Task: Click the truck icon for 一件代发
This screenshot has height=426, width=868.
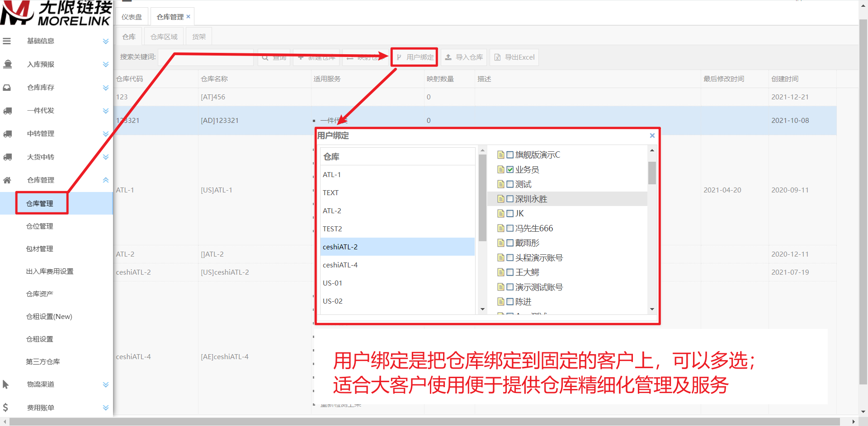Action: point(7,111)
